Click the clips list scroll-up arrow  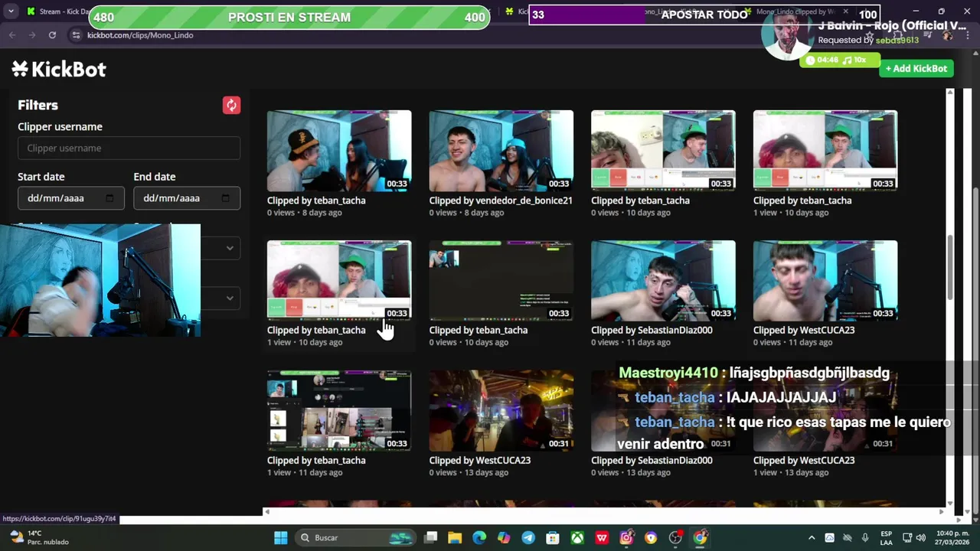click(949, 93)
